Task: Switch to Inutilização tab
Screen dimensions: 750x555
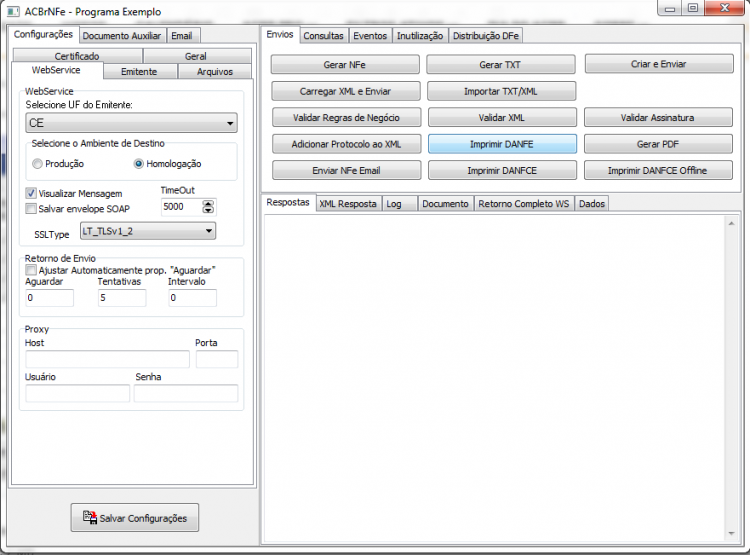Action: click(420, 36)
